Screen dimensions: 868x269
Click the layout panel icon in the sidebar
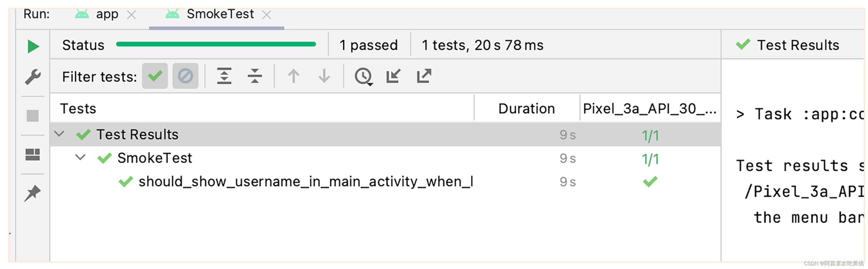coord(33,155)
